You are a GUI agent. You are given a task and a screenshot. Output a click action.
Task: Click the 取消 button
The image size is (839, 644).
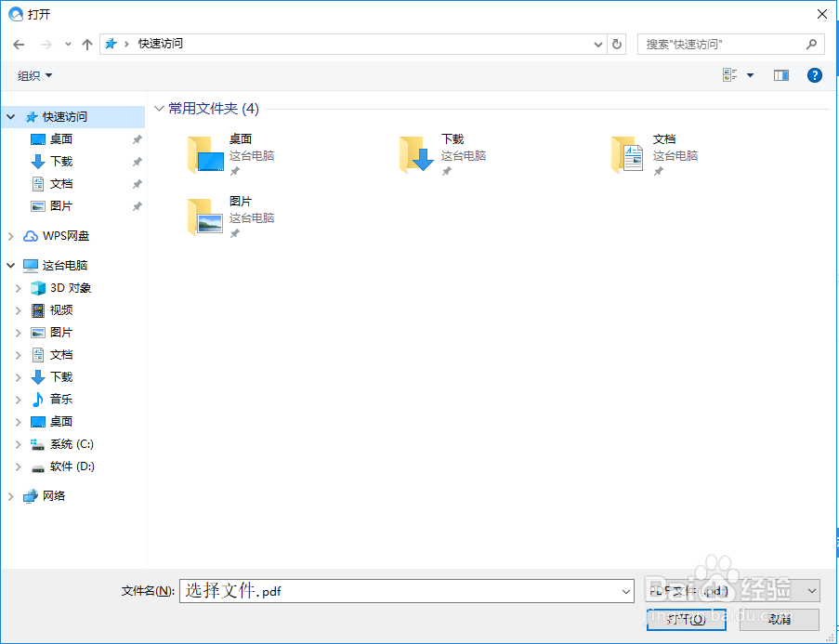click(x=780, y=619)
